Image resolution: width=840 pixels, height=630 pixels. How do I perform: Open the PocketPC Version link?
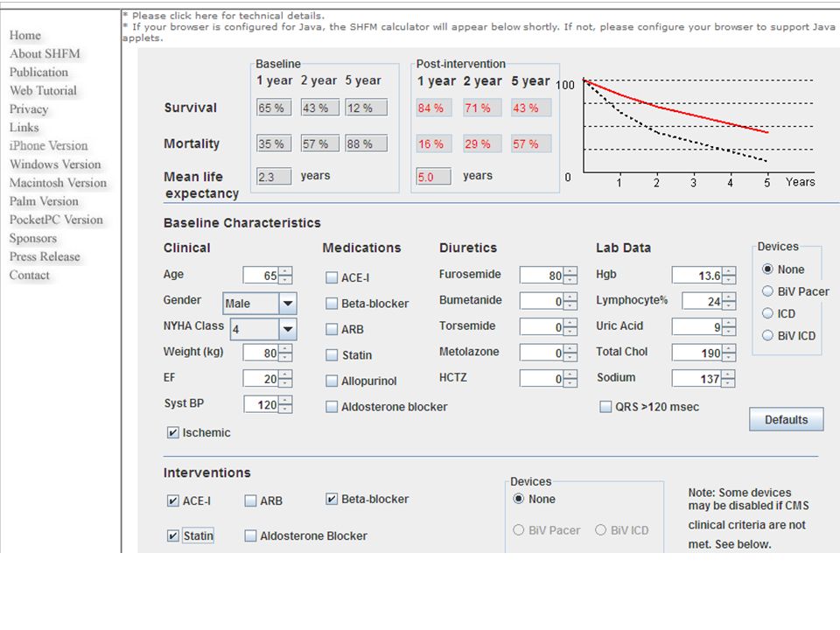pyautogui.click(x=56, y=220)
